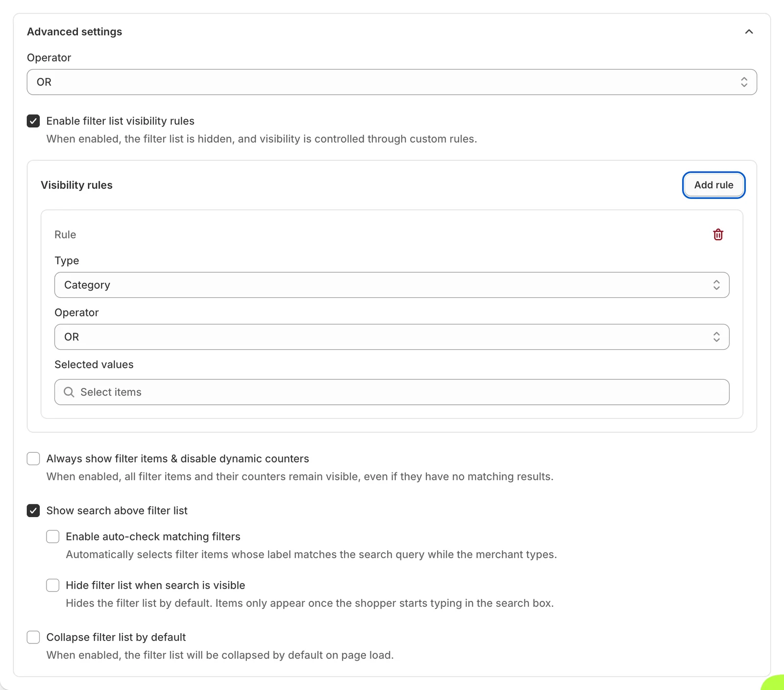This screenshot has height=690, width=784.
Task: Check Collapse filter list by default
Action: [33, 637]
